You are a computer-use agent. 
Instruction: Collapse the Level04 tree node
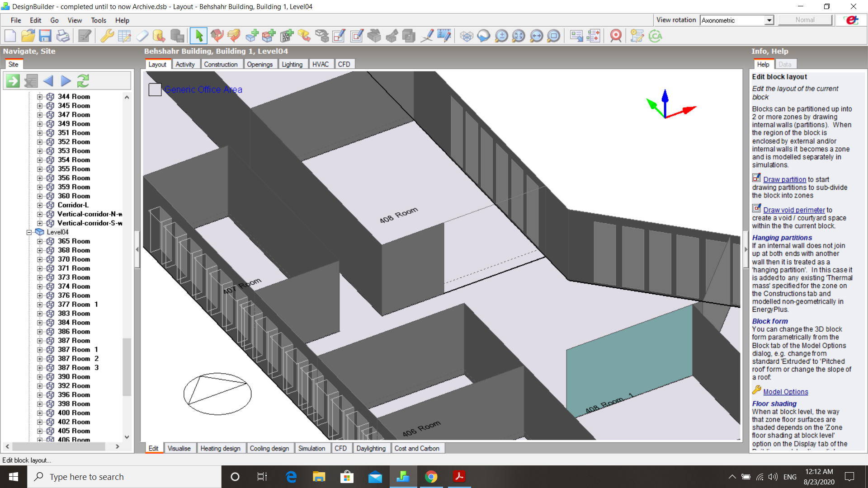click(29, 232)
